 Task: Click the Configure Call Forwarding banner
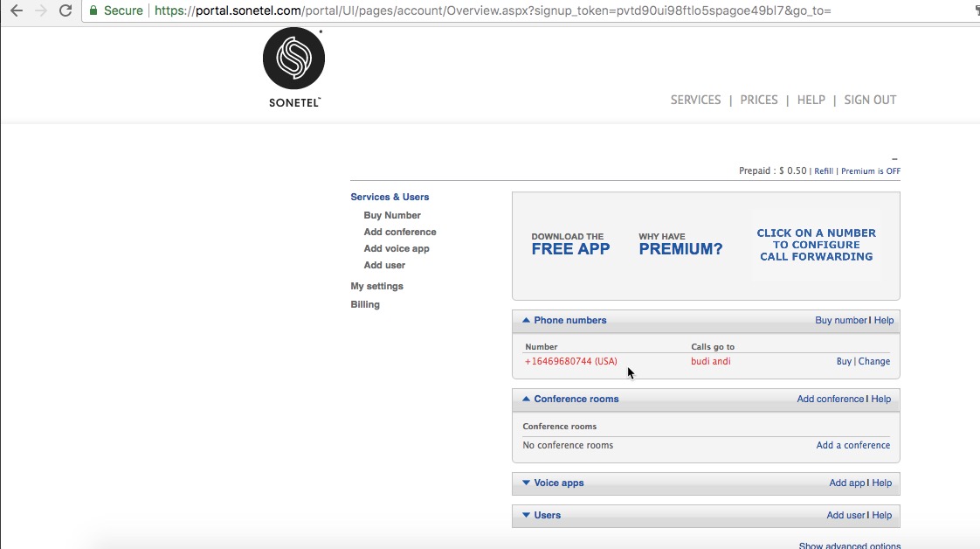[x=817, y=245]
